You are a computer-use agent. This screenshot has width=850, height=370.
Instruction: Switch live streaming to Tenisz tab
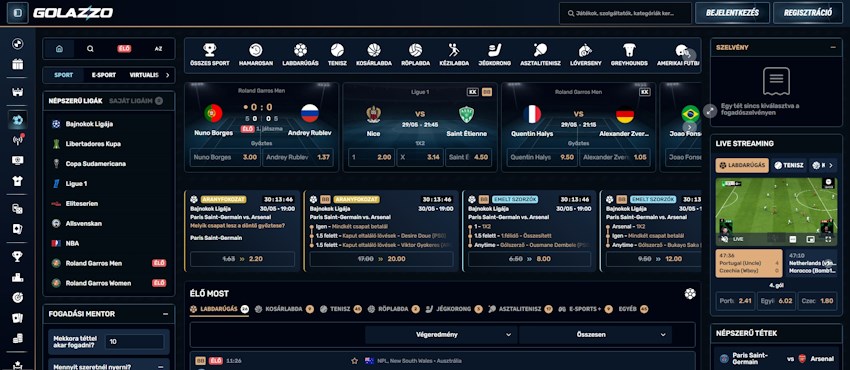coord(789,165)
